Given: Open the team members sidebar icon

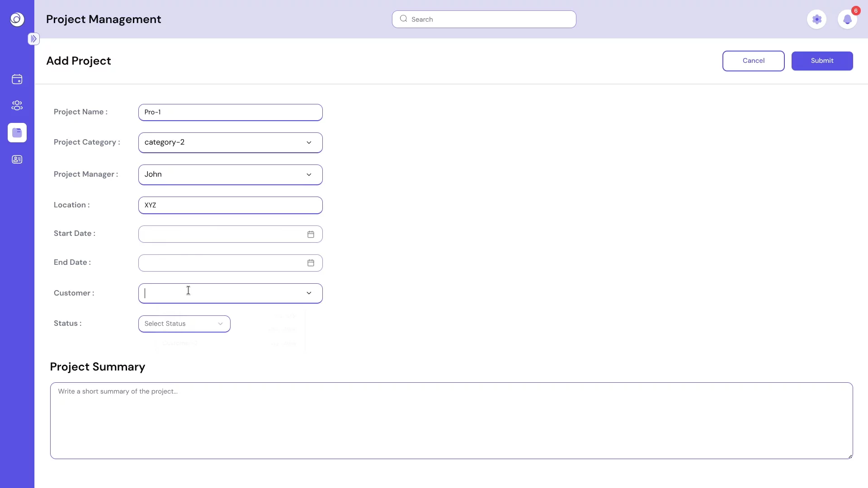Looking at the screenshot, I should tap(17, 106).
